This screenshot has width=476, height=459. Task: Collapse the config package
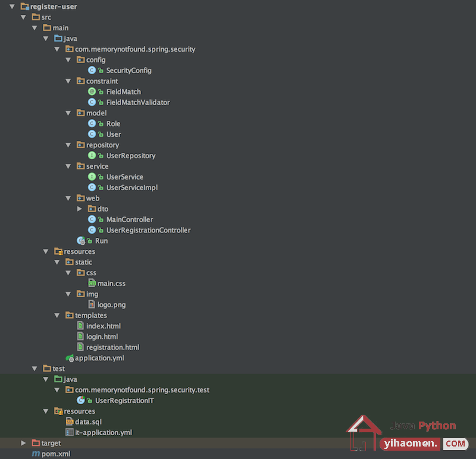pyautogui.click(x=68, y=60)
